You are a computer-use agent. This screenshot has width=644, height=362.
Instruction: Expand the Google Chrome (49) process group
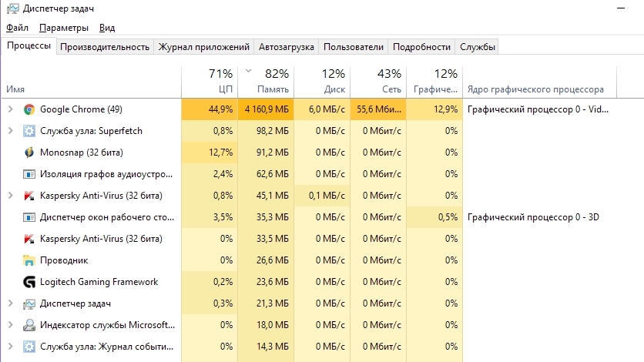pos(10,109)
